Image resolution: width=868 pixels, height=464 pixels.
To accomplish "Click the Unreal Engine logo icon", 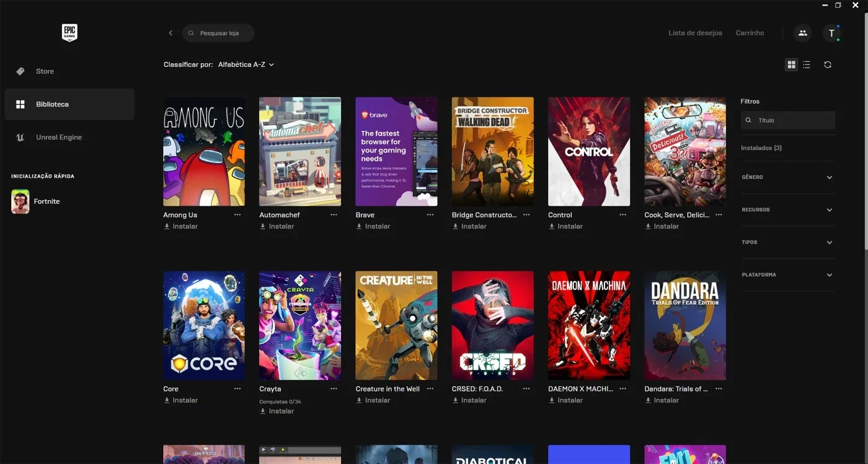I will (20, 138).
